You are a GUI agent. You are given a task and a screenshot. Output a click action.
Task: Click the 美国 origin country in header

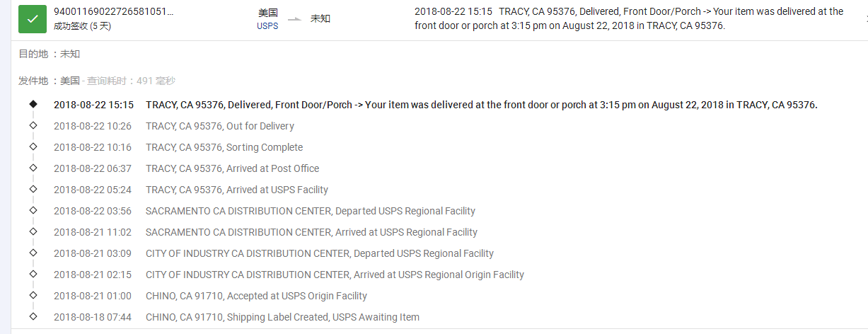click(x=268, y=12)
